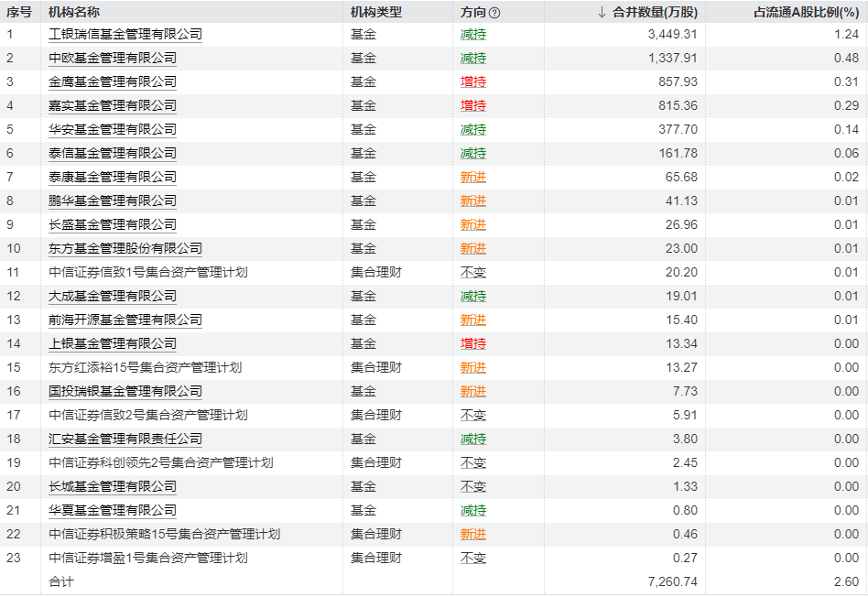Click 新进 in 长盛基金 row
Image resolution: width=868 pixels, height=597 pixels.
(x=473, y=225)
